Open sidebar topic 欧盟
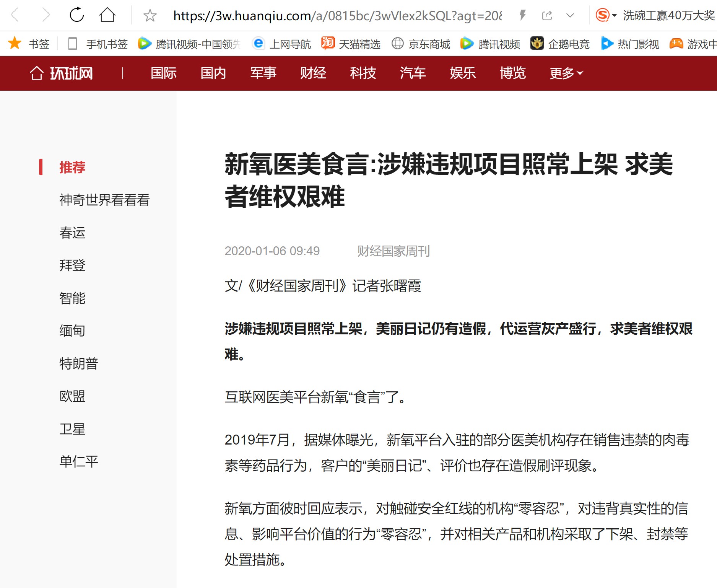This screenshot has height=588, width=717. pyautogui.click(x=72, y=396)
